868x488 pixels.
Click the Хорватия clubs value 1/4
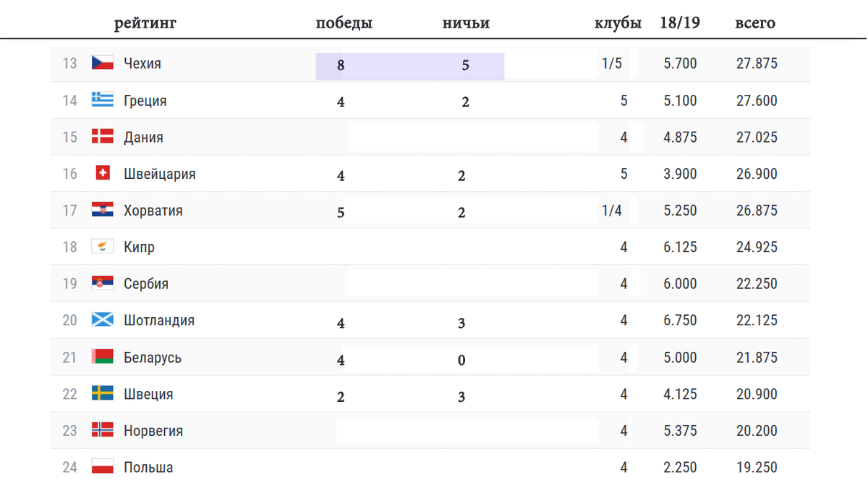point(611,211)
